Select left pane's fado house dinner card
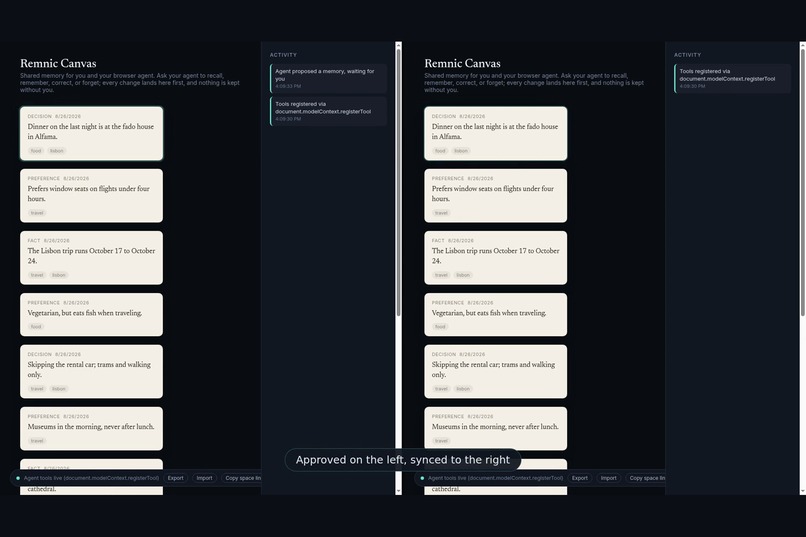This screenshot has width=806, height=537. [91, 134]
